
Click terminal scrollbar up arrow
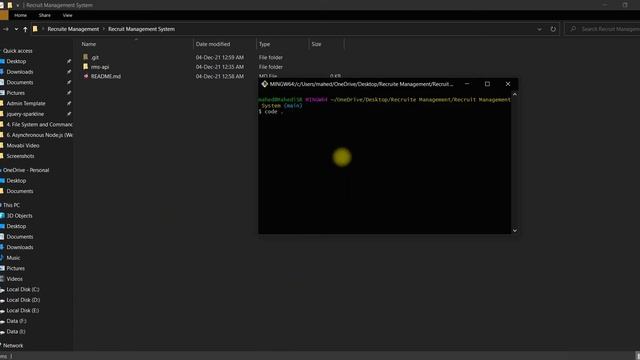(x=515, y=94)
